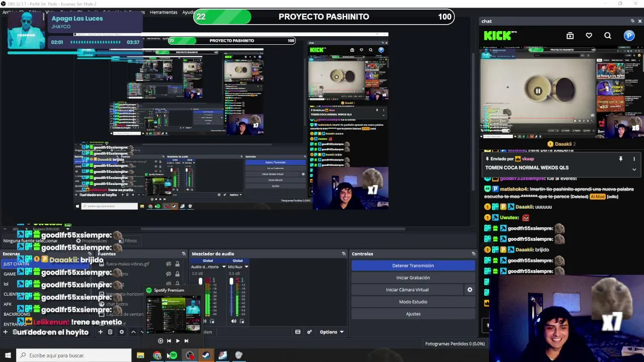Toggle Audio de escritorio monitoring headphone icon
Image resolution: width=644 pixels, height=362 pixels.
click(x=212, y=321)
